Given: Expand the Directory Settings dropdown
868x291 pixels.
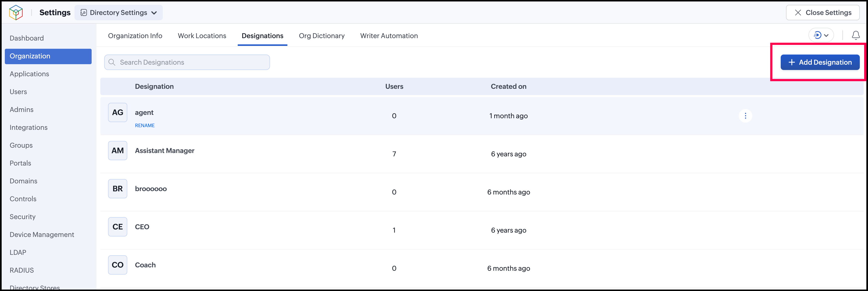Looking at the screenshot, I should (119, 13).
